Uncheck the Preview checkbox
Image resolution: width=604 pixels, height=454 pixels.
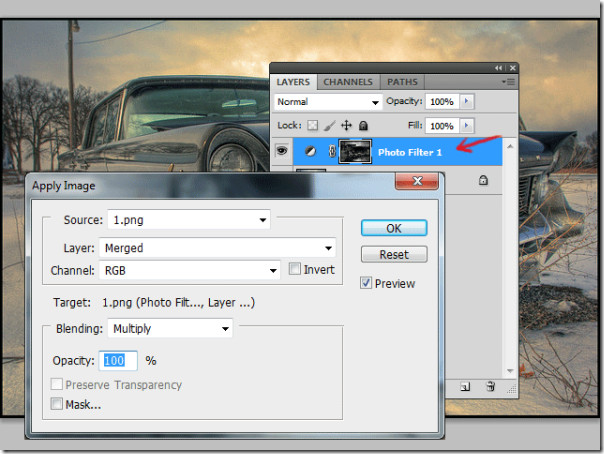[x=366, y=283]
